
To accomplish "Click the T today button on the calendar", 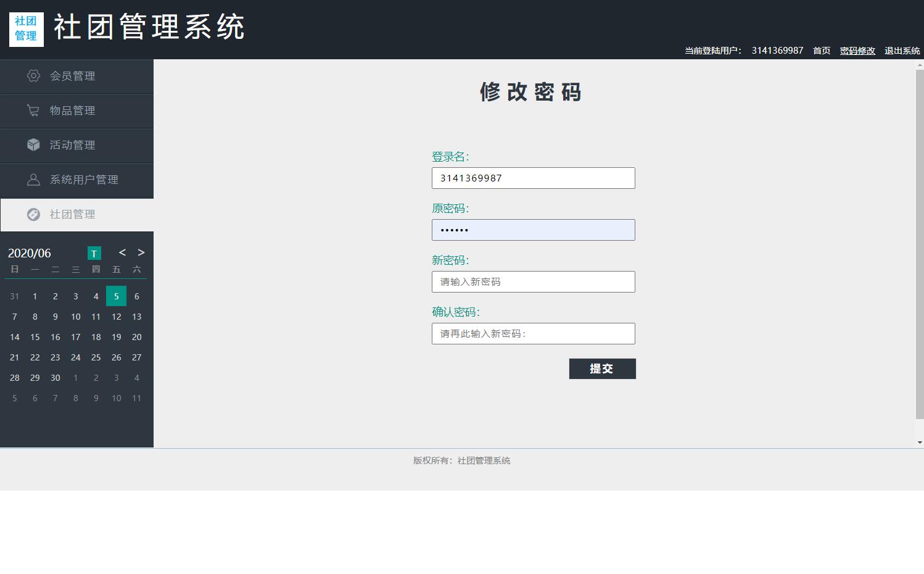I will click(x=94, y=253).
